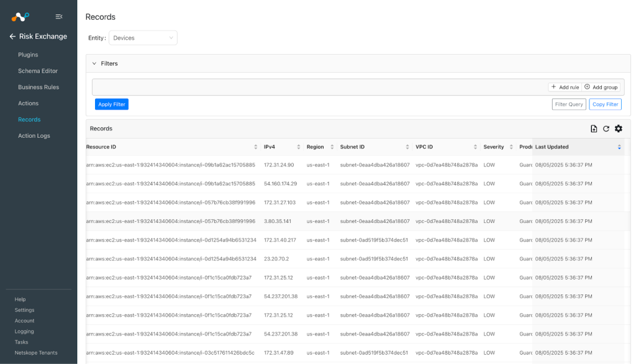Click the Subnet ID column header

[352, 147]
